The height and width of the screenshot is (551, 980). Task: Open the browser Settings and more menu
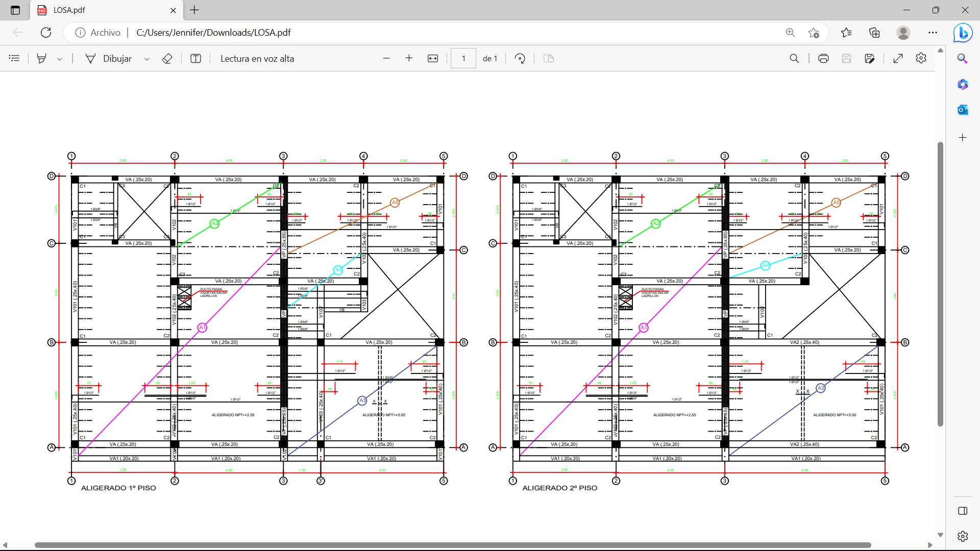[x=933, y=33]
